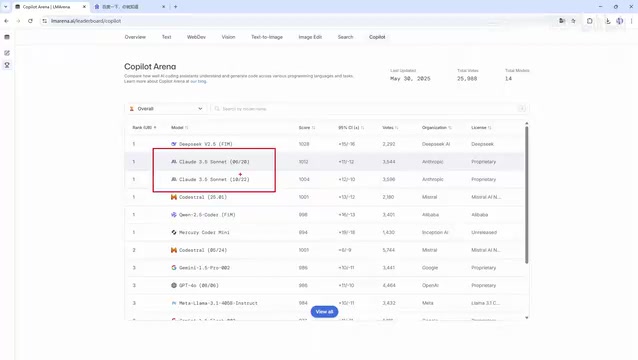Click Google logo beside Gemini-1.5-Pro-002
638x360 pixels.
click(174, 268)
